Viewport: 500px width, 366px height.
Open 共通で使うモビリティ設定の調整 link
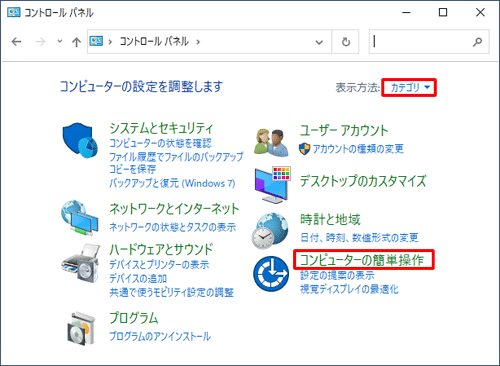172,292
